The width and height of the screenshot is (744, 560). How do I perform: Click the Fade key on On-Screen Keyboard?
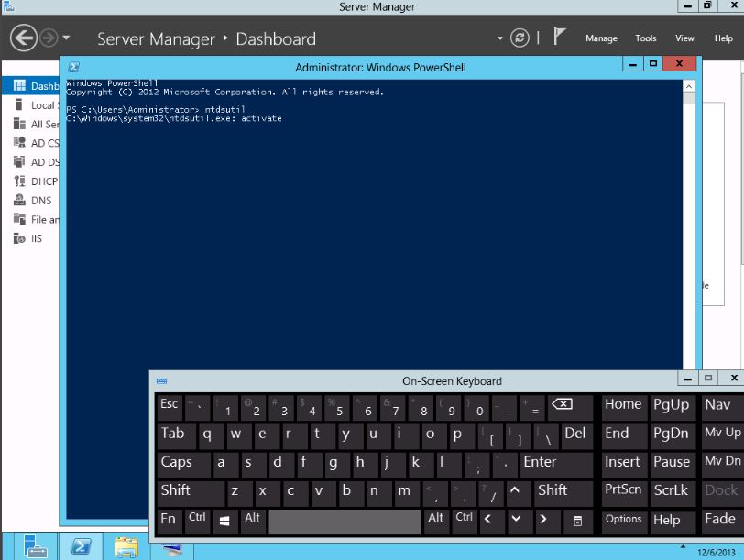click(x=722, y=522)
